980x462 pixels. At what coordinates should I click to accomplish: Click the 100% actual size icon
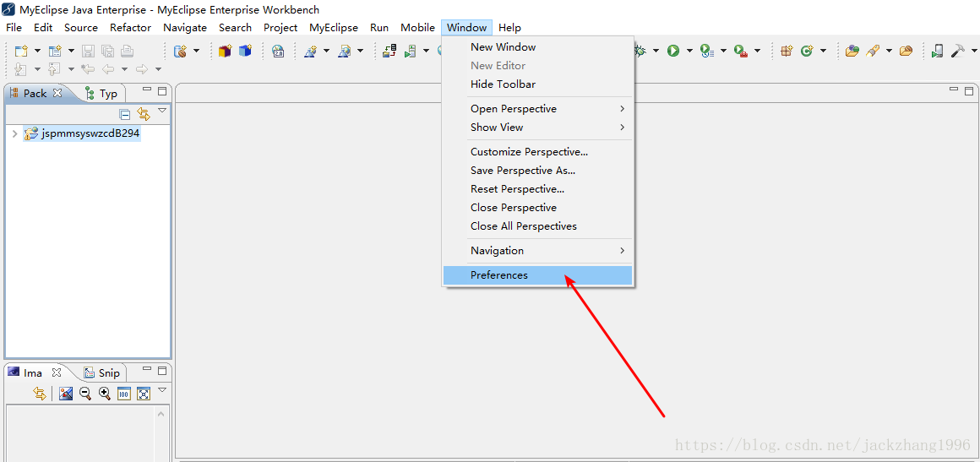(x=123, y=394)
